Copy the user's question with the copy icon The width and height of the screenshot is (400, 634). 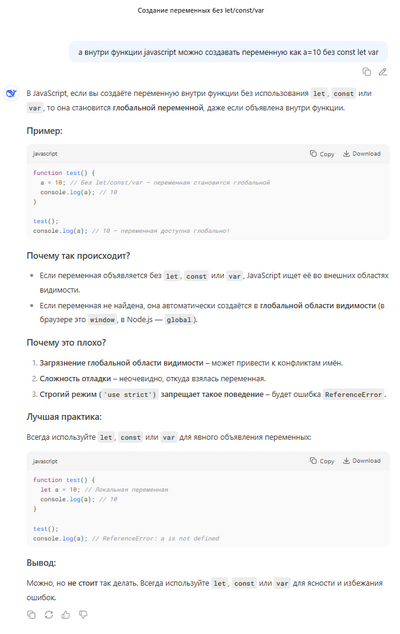(366, 72)
